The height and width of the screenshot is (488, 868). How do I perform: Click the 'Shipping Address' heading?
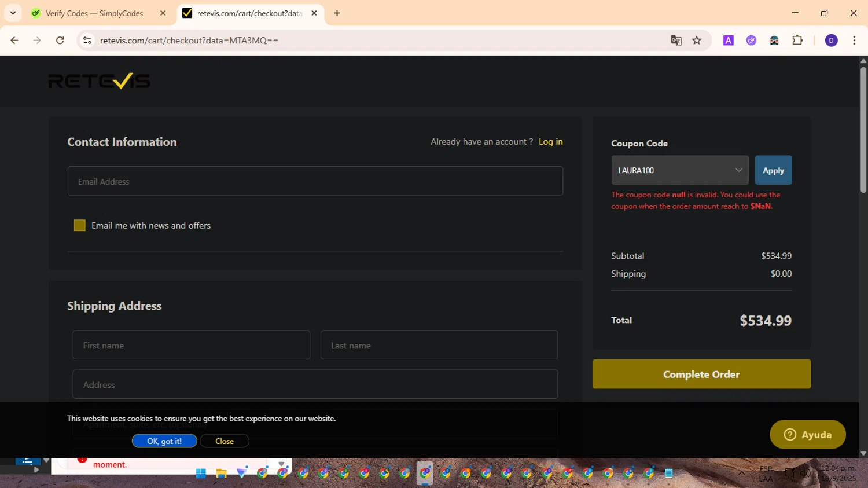(115, 306)
